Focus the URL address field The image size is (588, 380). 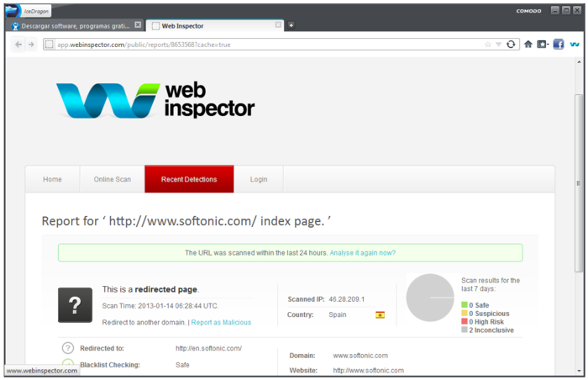(262, 45)
